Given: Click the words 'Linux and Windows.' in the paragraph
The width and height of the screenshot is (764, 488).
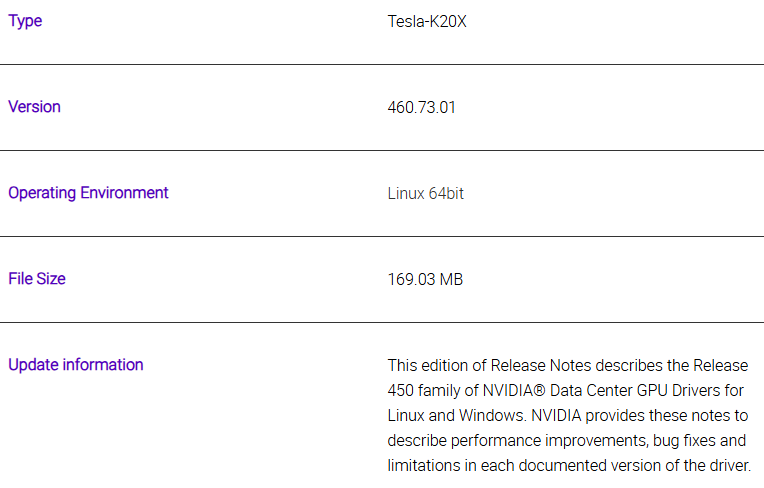Looking at the screenshot, I should (x=457, y=415).
